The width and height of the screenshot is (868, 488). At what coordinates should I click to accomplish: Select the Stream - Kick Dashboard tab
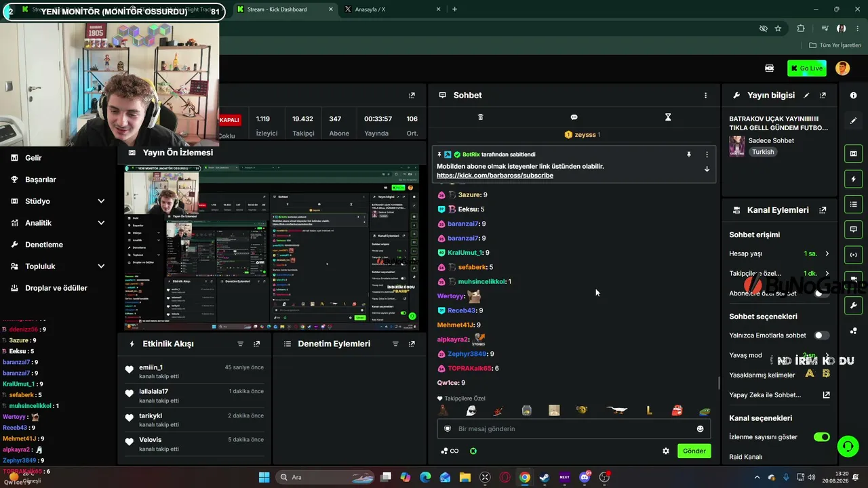[x=285, y=9]
